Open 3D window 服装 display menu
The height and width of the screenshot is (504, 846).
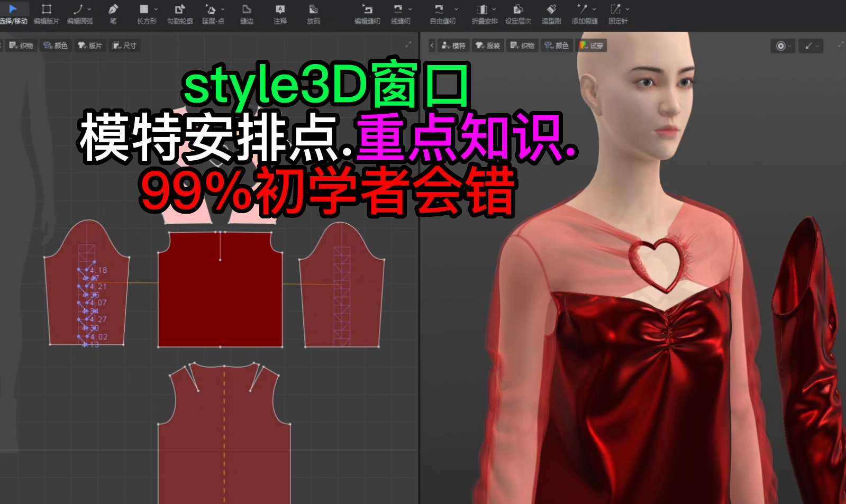pos(488,45)
